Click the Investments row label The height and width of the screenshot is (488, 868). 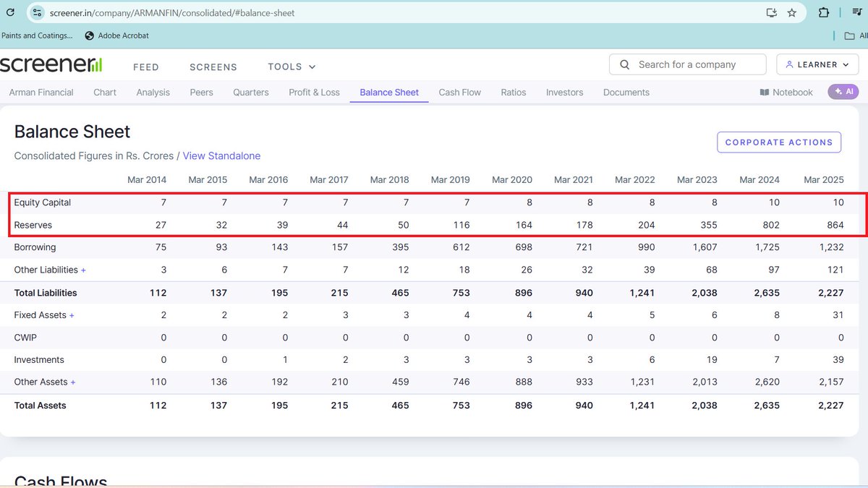pos(39,360)
